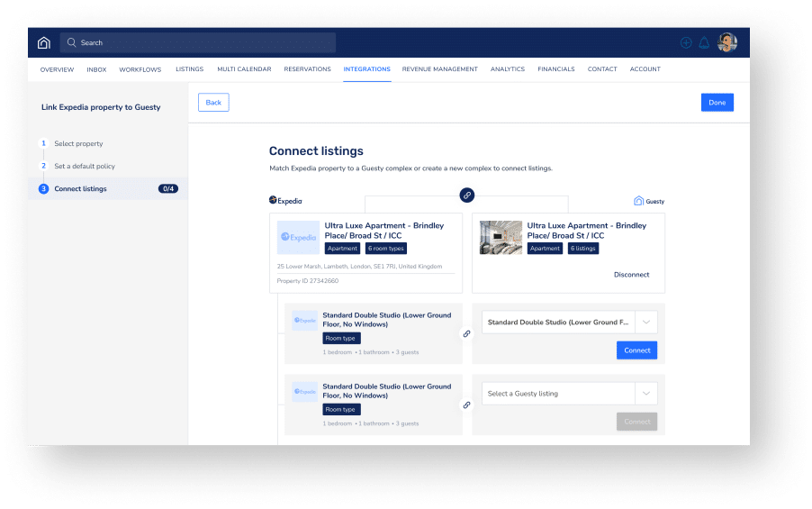This screenshot has width=812, height=509.
Task: Click the Guesty logo above the Guesty card
Action: (649, 201)
